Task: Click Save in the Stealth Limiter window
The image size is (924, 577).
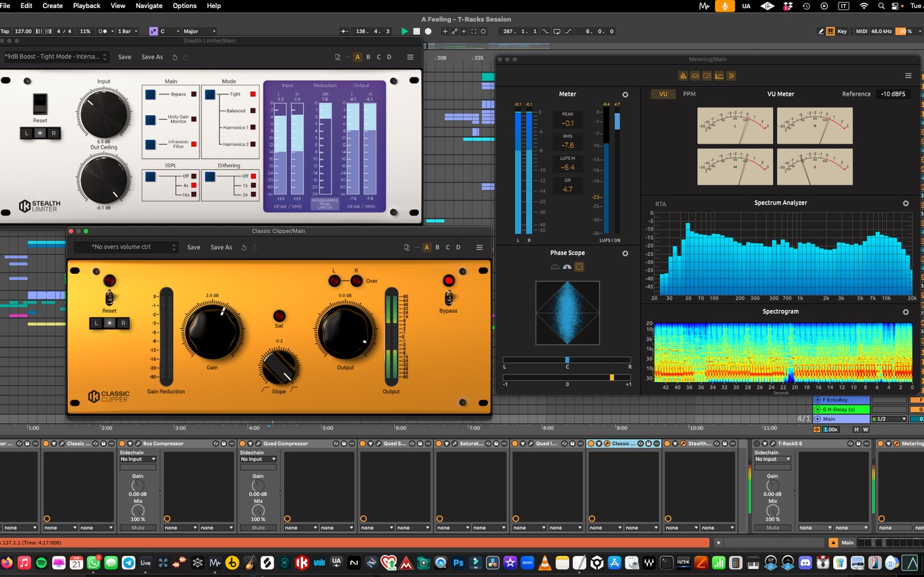Action: pos(125,57)
